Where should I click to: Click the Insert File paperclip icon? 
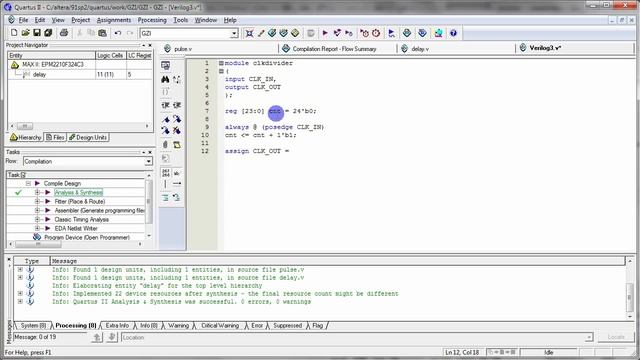coord(165,144)
